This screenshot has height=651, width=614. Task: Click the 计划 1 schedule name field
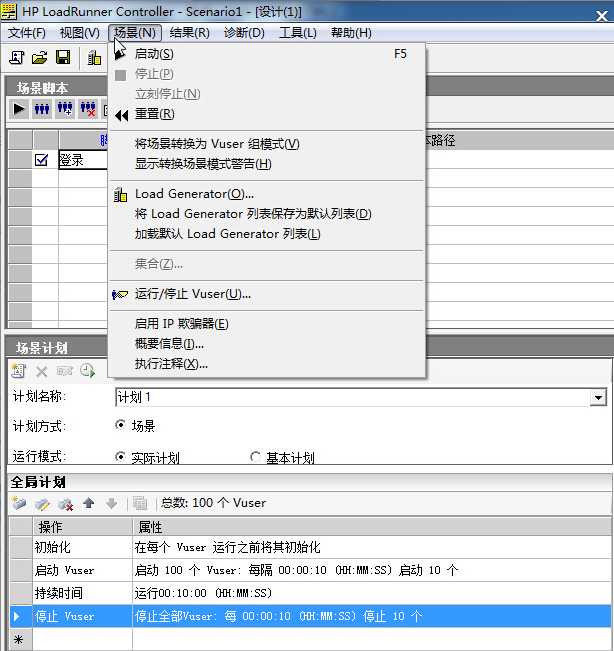pos(352,397)
